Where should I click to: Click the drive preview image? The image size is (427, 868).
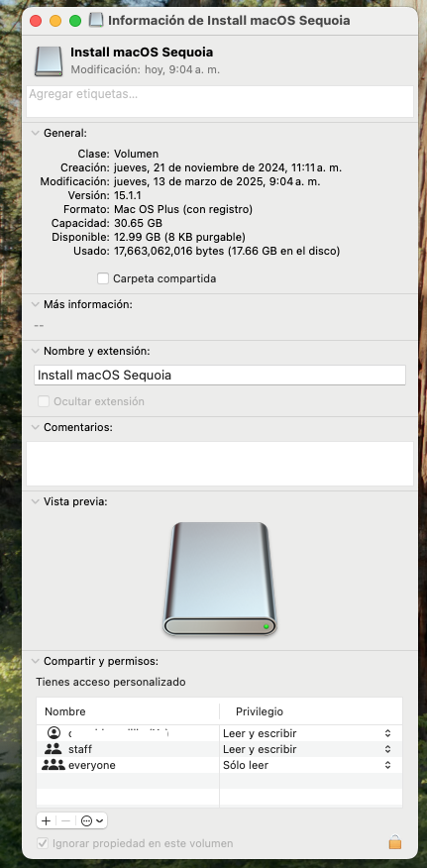coord(220,579)
